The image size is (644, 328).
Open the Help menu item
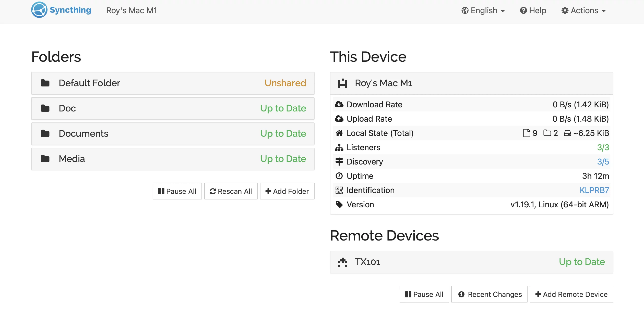click(533, 11)
